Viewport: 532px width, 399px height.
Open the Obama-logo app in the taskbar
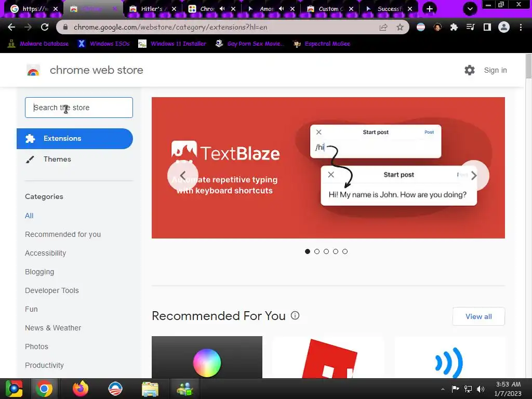[x=115, y=389]
